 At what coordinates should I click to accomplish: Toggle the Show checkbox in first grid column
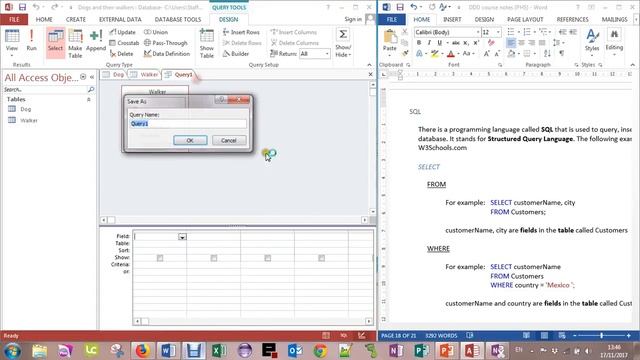160,258
